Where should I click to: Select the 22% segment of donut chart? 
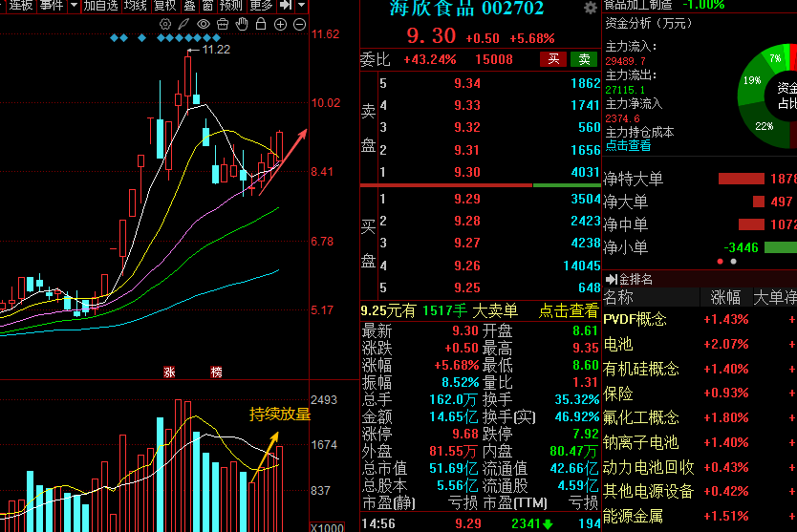point(764,126)
